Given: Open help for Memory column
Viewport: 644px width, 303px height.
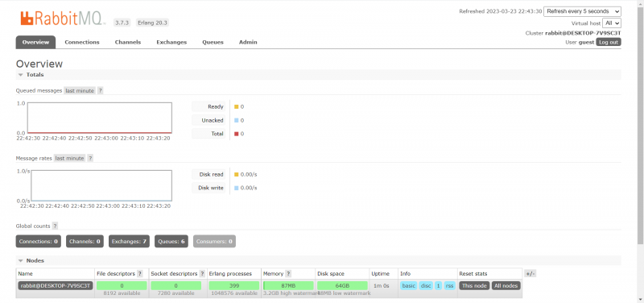Looking at the screenshot, I should (288, 274).
